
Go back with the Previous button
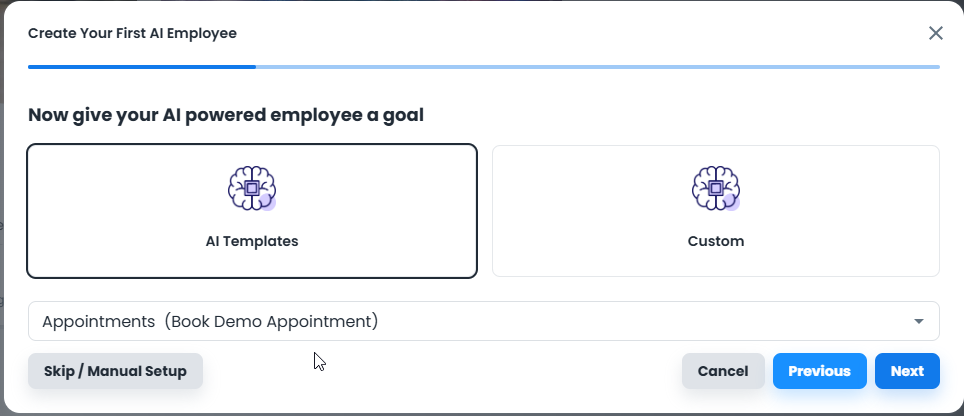point(820,371)
